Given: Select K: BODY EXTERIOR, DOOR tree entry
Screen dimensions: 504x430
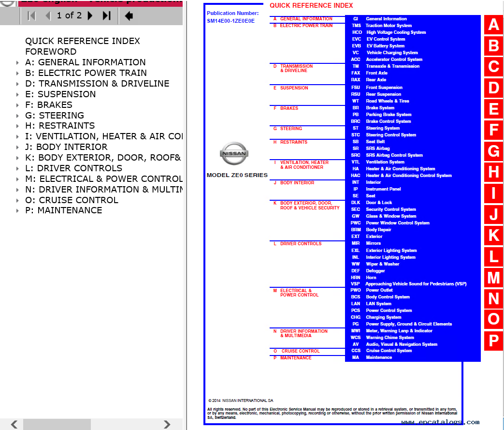Looking at the screenshot, I should (103, 158).
